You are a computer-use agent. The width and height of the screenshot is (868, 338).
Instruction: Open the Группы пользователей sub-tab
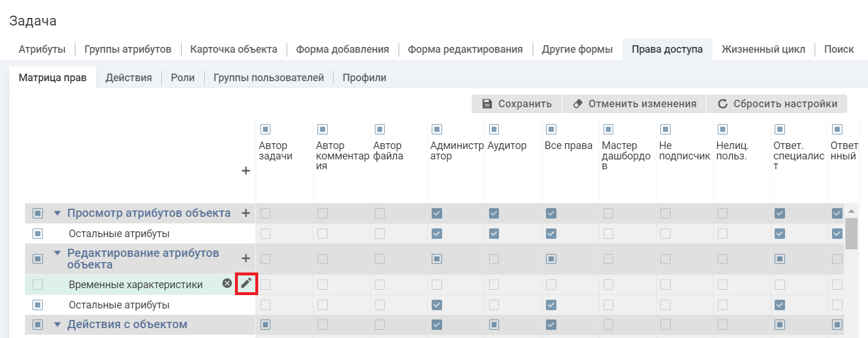269,78
